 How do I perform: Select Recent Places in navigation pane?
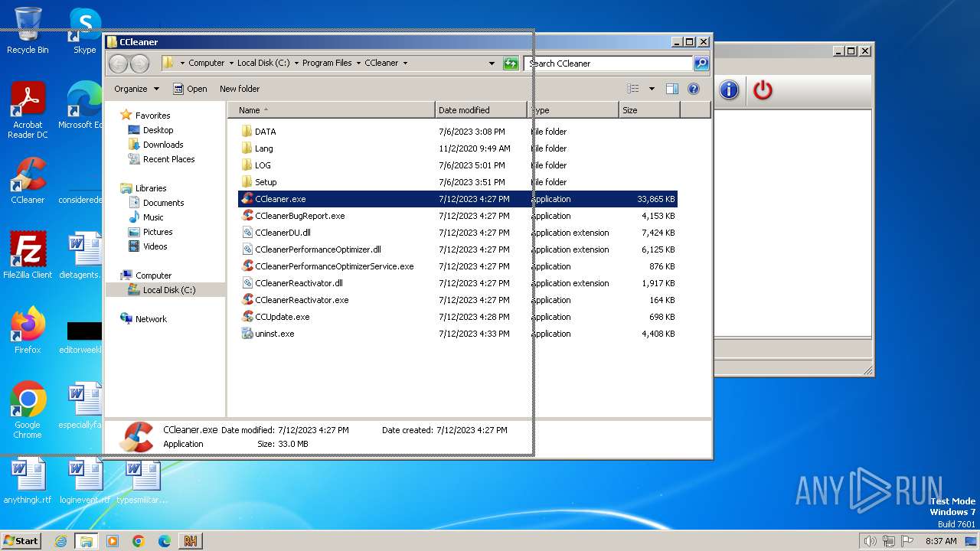pyautogui.click(x=162, y=159)
